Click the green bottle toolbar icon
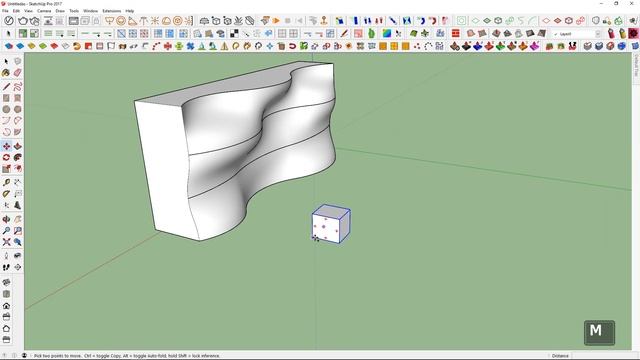The height and width of the screenshot is (360, 640). (x=371, y=33)
